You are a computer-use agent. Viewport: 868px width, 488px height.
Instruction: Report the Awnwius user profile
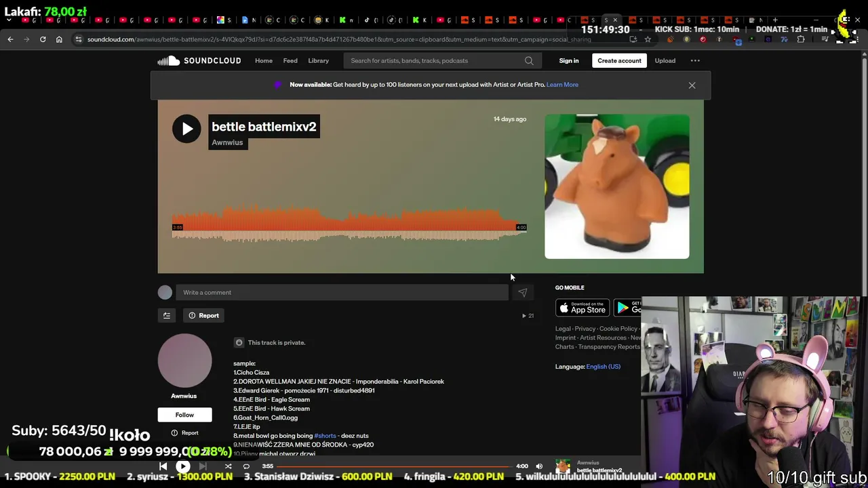click(185, 433)
